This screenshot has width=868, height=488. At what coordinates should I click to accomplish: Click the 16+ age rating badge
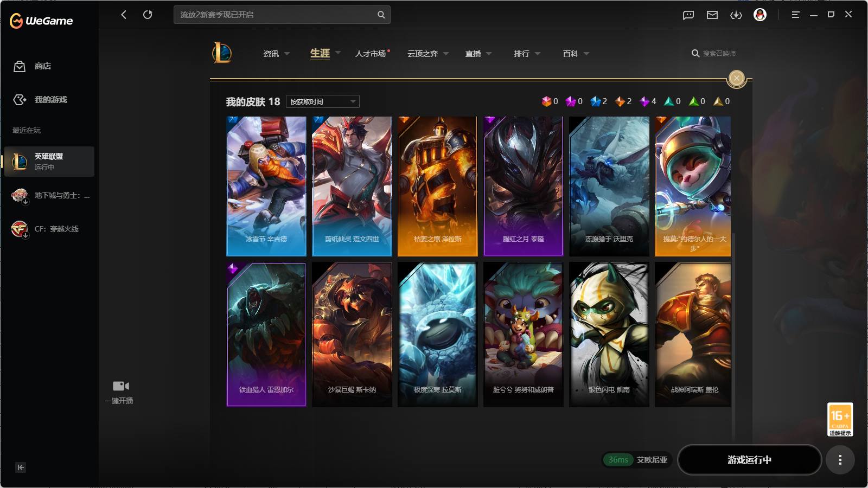840,419
